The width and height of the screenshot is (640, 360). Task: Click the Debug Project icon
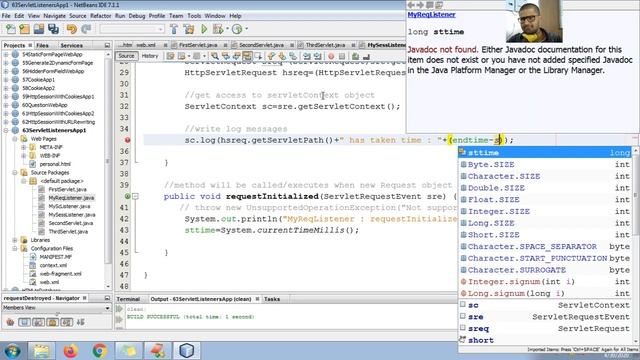click(218, 29)
